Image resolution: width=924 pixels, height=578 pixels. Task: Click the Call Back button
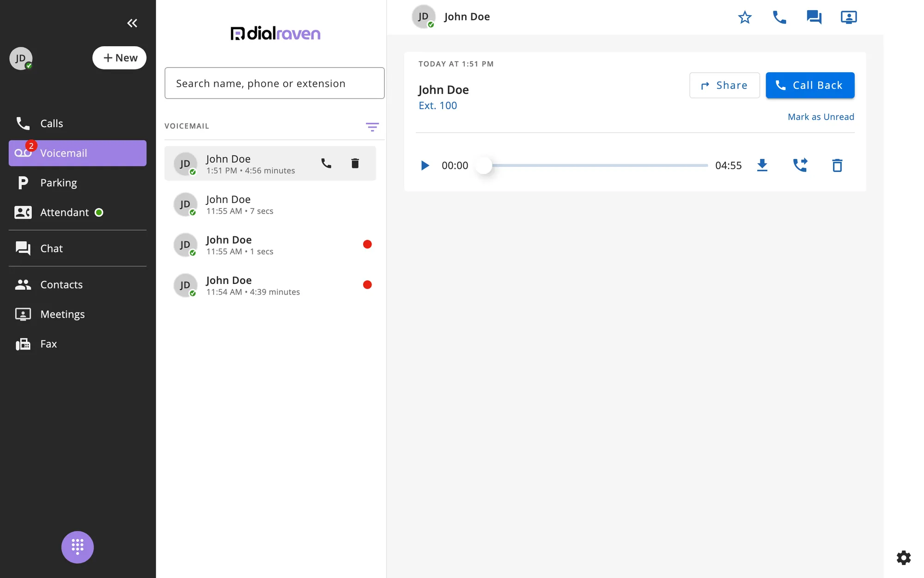(810, 85)
